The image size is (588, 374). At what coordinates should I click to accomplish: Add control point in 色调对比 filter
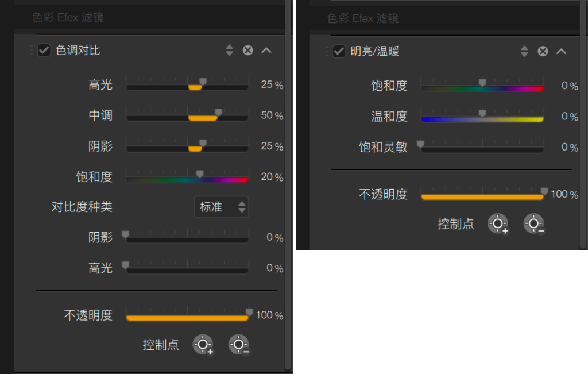point(203,344)
